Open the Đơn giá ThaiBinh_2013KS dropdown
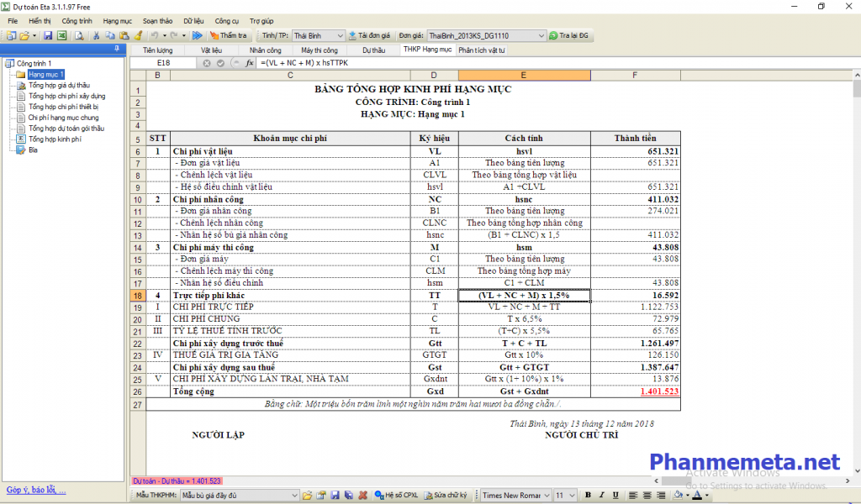Viewport: 861px width, 504px height. [540, 36]
